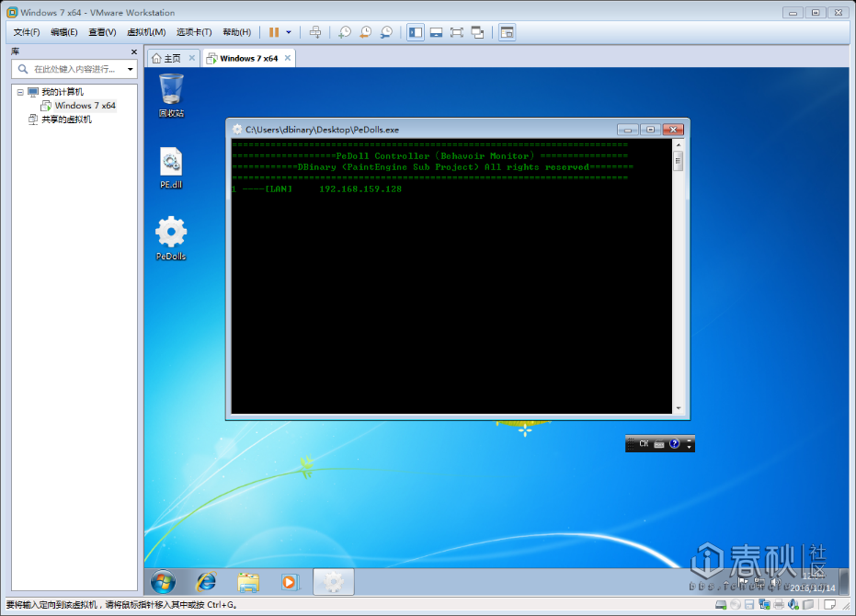856x616 pixels.
Task: Click the sound card status icon
Action: pos(793,605)
